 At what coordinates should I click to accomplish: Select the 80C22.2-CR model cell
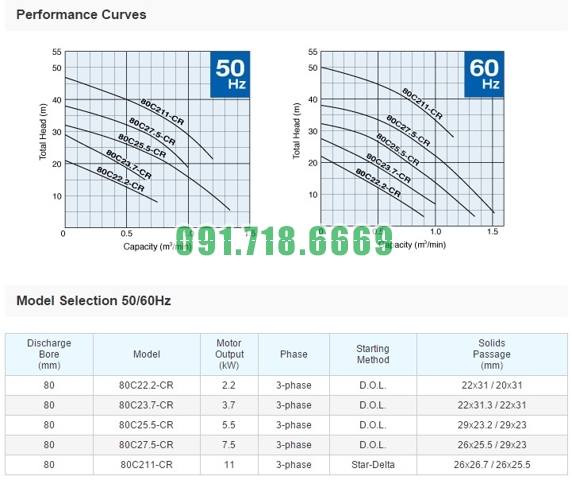[146, 385]
